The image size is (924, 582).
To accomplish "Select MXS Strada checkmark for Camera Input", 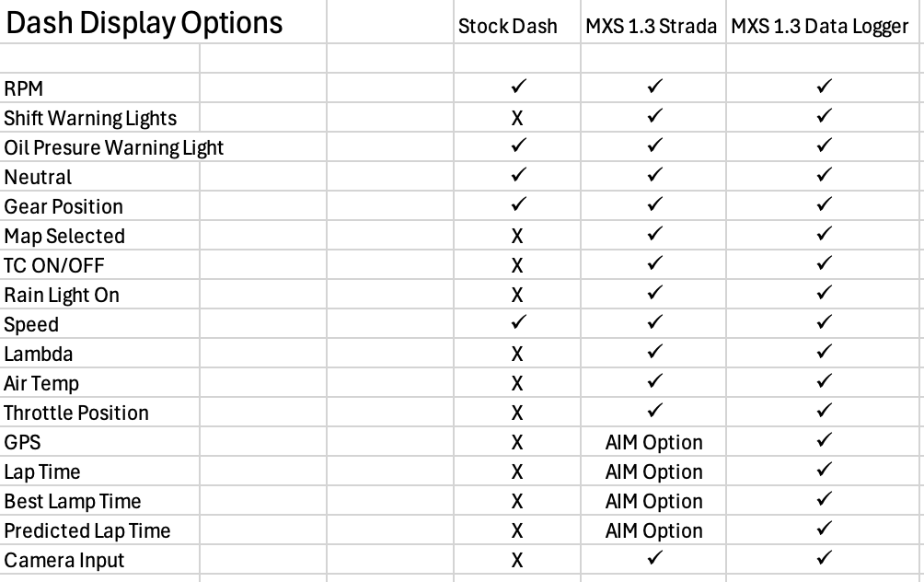I will click(x=654, y=560).
